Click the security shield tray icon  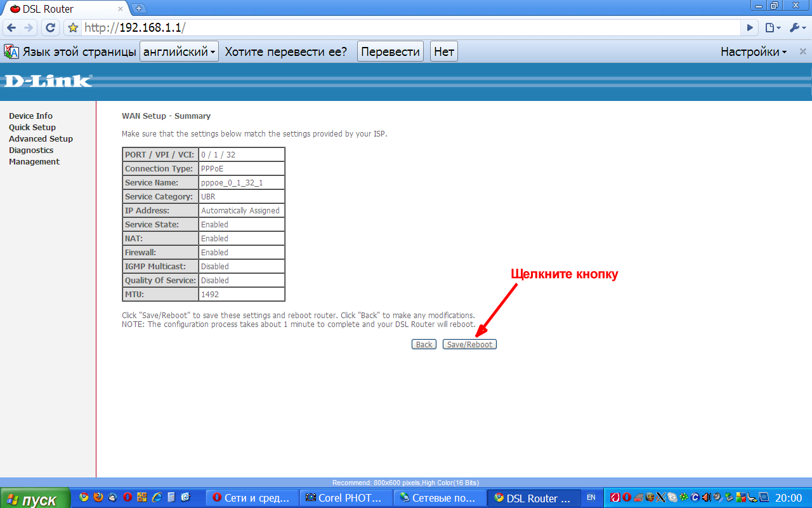(x=650, y=497)
